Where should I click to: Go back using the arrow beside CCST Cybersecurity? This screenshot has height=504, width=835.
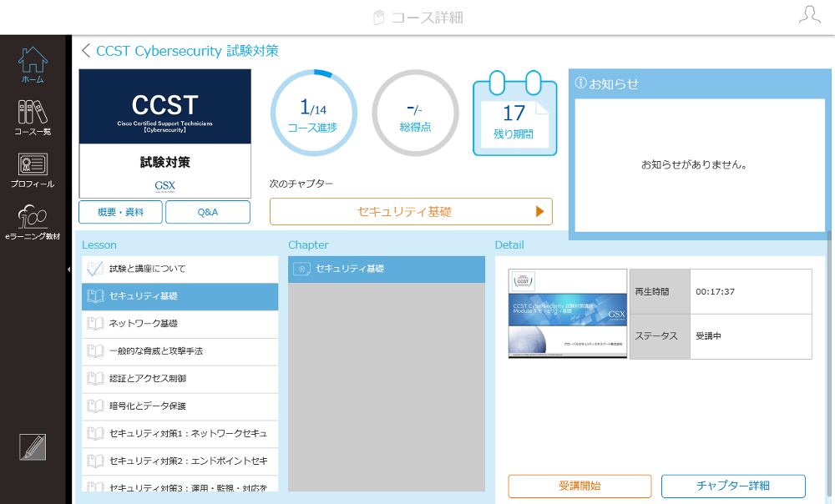[86, 51]
